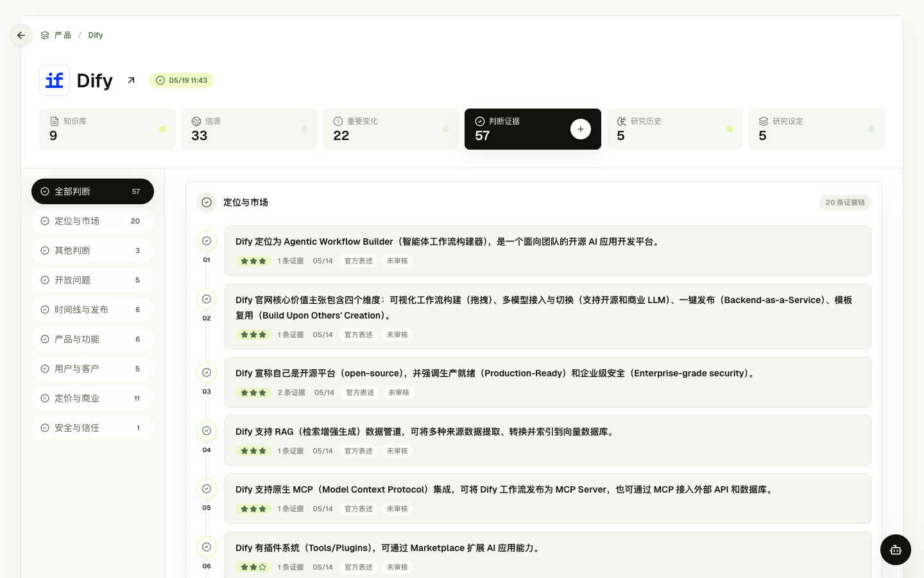Click 2 条证据 on open-source card
The image size is (924, 578).
point(291,392)
